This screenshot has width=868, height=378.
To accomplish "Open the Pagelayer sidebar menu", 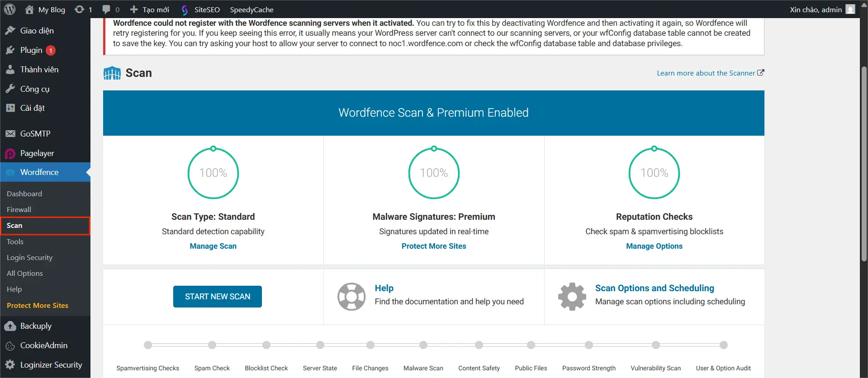I will [x=37, y=153].
